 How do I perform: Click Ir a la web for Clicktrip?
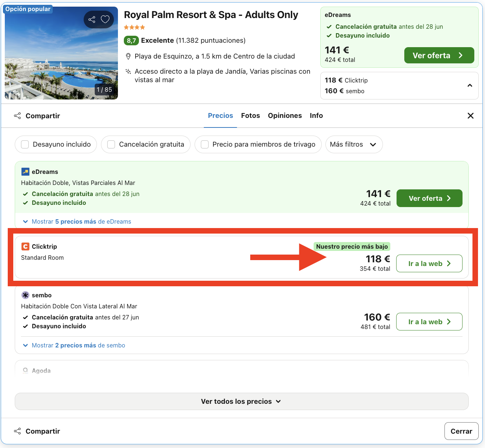[x=429, y=263]
